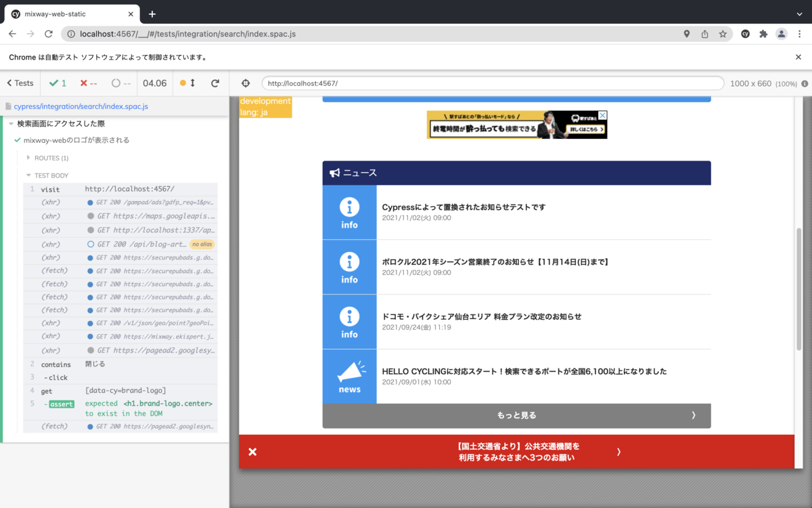
Task: Click info icon beside ポロクル notice
Action: click(x=349, y=267)
